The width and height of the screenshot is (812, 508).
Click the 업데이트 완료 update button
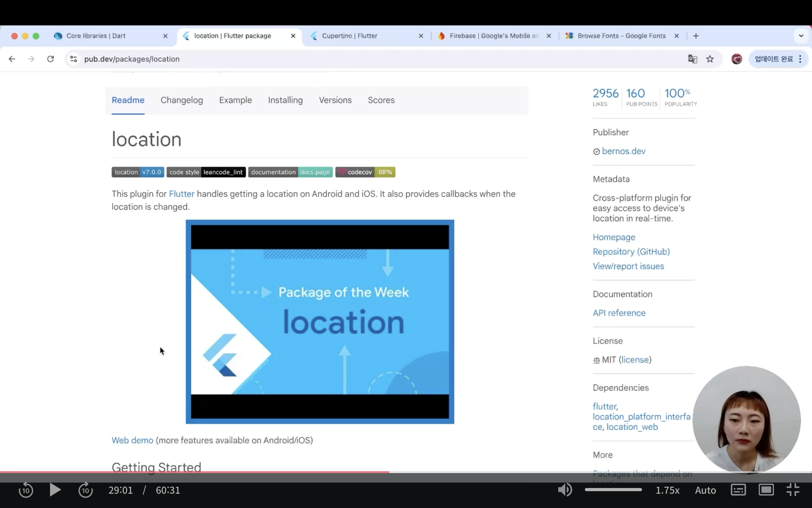click(774, 59)
